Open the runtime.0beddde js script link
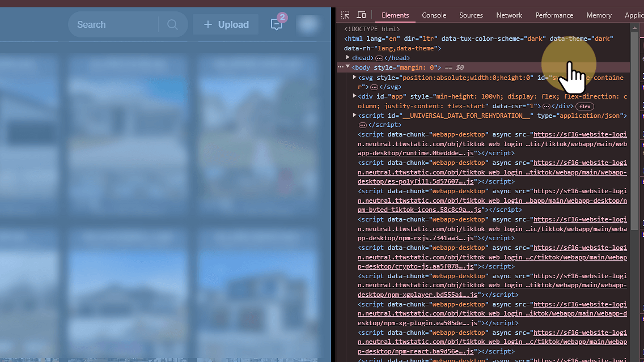The width and height of the screenshot is (644, 362). click(492, 144)
